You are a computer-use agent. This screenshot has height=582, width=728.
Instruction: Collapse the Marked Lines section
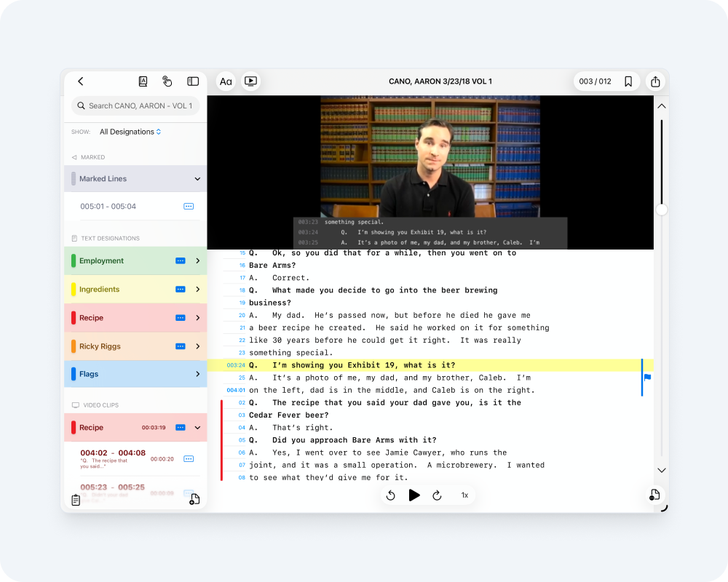coord(197,179)
